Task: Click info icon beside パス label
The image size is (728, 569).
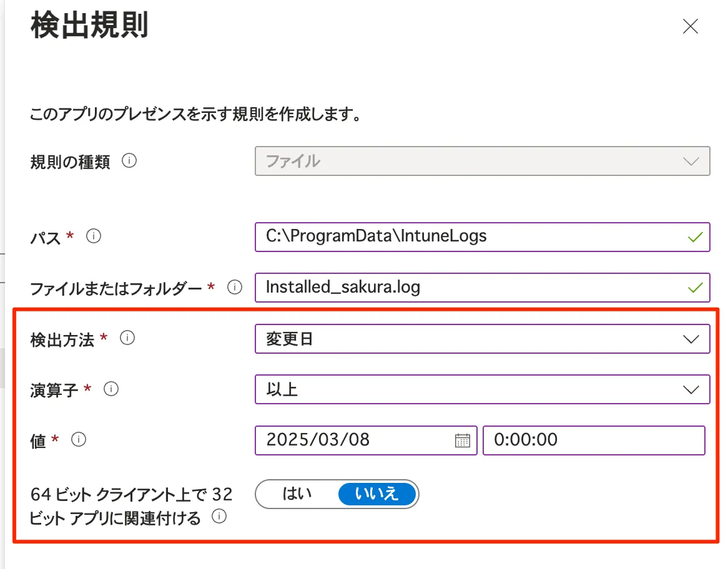Action: [94, 236]
